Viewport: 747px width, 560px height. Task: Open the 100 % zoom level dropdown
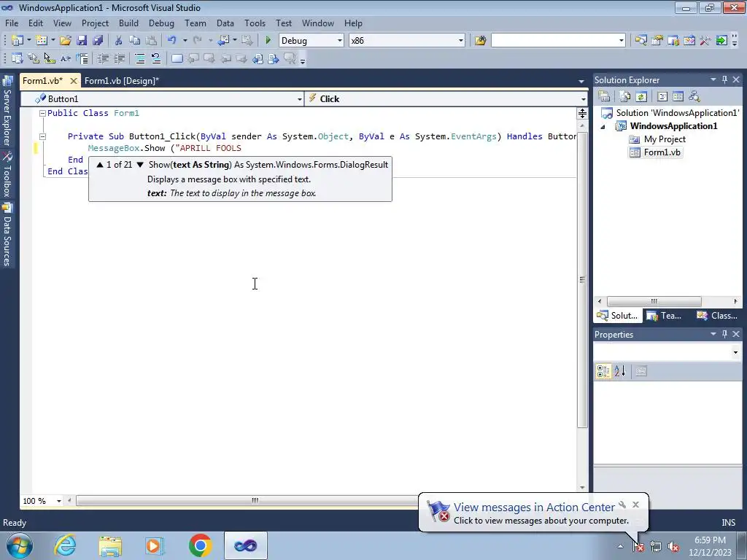(x=59, y=501)
